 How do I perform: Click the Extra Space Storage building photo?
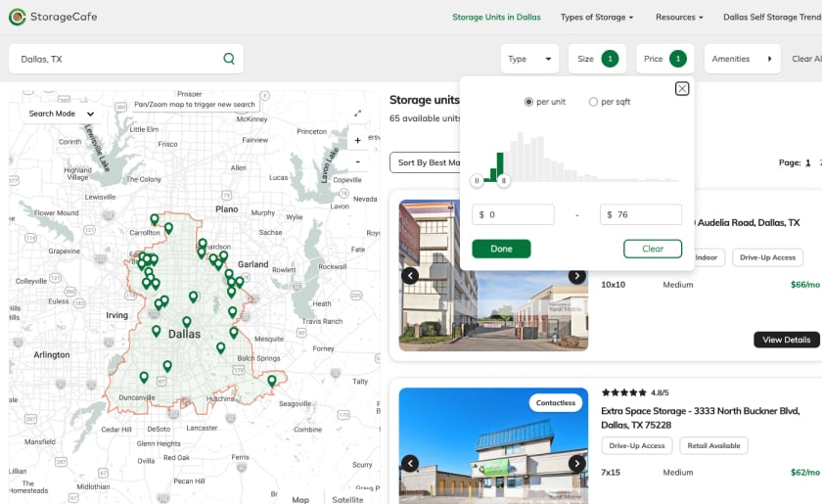coord(493,446)
